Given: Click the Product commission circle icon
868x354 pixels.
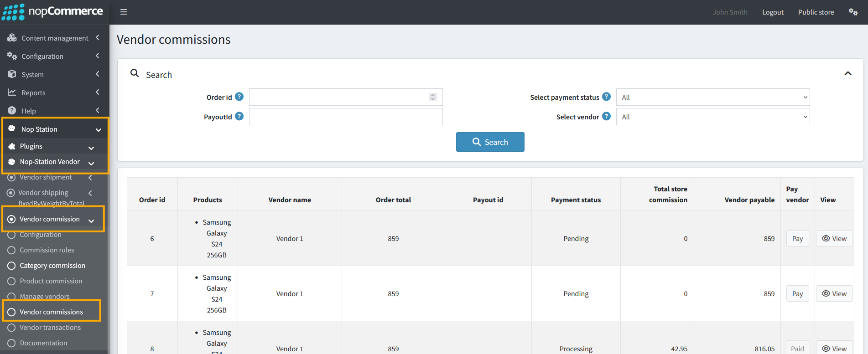Looking at the screenshot, I should coord(11,281).
